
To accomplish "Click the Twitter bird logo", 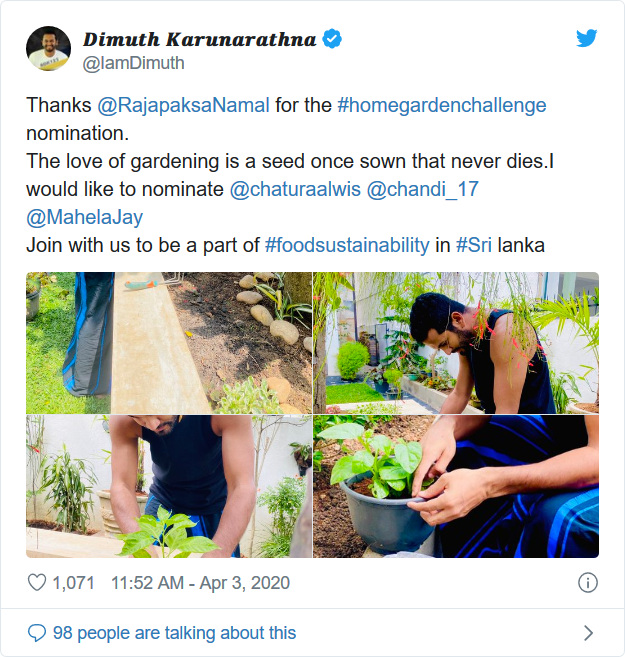I will (587, 39).
